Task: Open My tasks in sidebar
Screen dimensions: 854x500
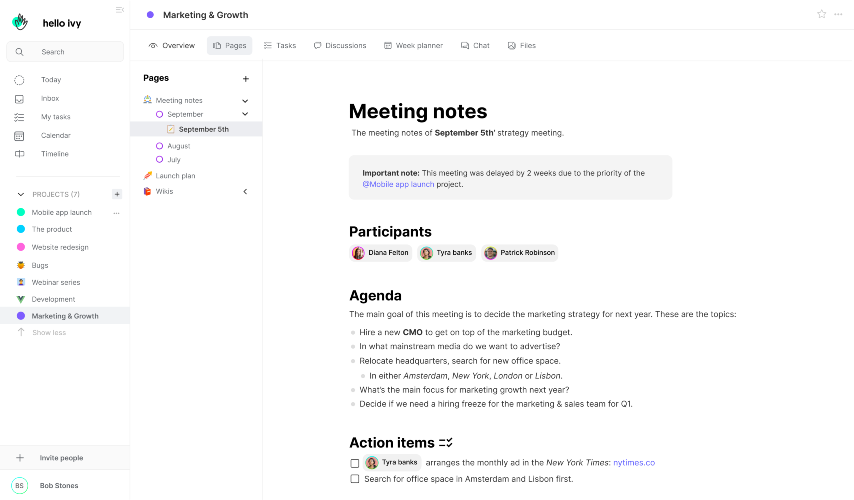Action: (56, 117)
